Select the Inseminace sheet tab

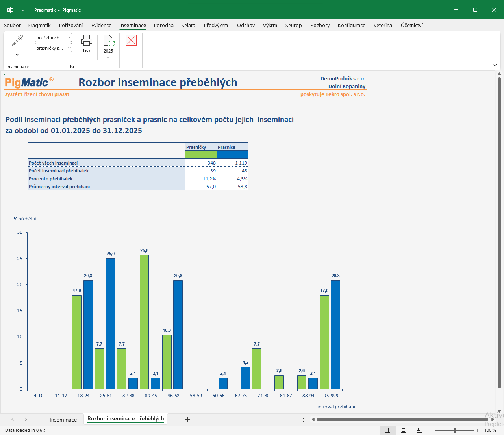pos(63,420)
